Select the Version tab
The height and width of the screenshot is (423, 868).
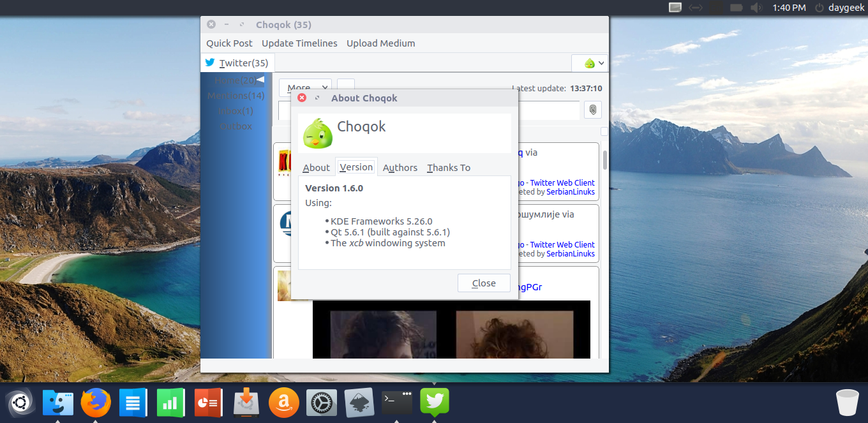click(x=356, y=167)
